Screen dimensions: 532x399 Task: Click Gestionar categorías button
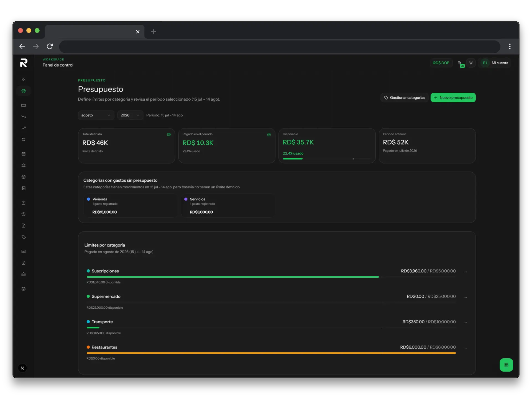click(x=405, y=98)
